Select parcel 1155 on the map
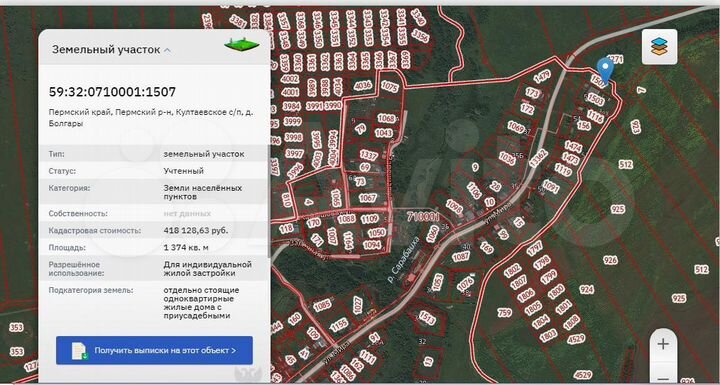 point(339,325)
